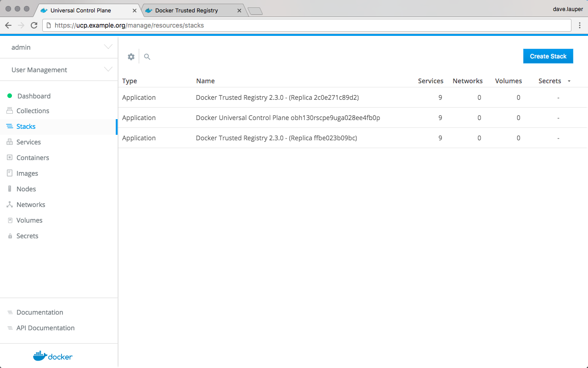This screenshot has height=368, width=588.
Task: Switch to the Docker Trusted Registry tab
Action: point(187,10)
